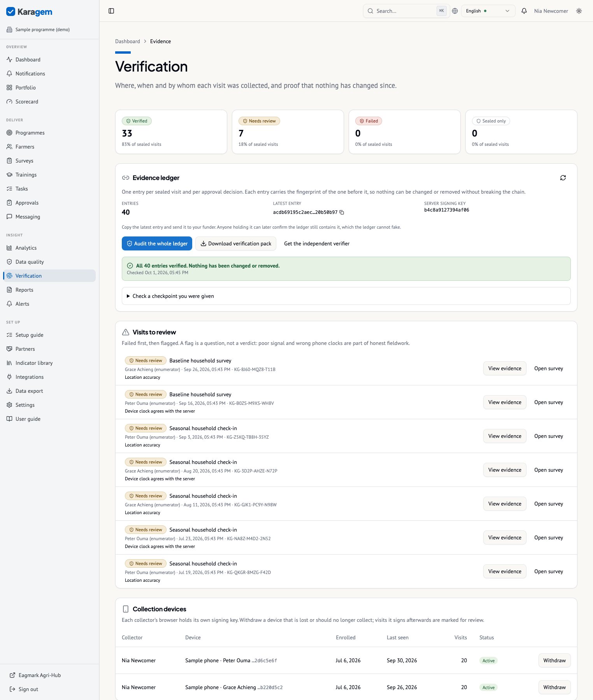Click the Collection devices phone icon
The height and width of the screenshot is (700, 593).
[x=126, y=609]
